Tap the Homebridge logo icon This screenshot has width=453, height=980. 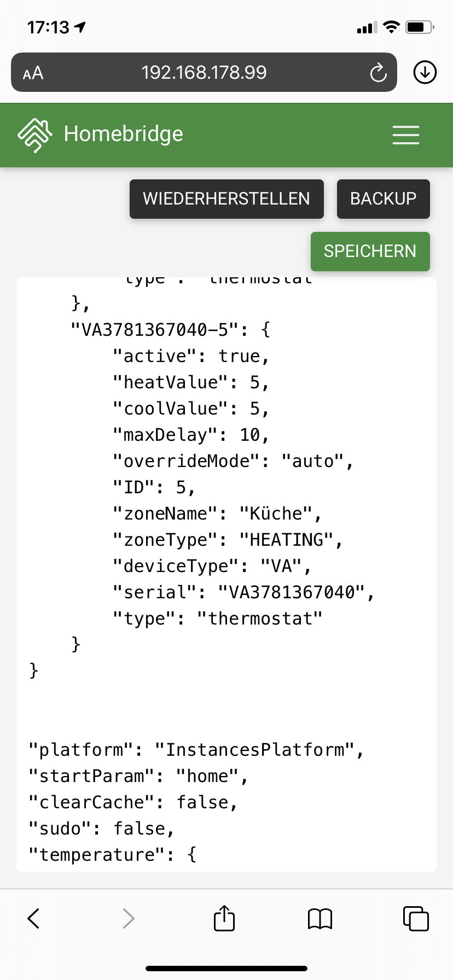pos(35,135)
